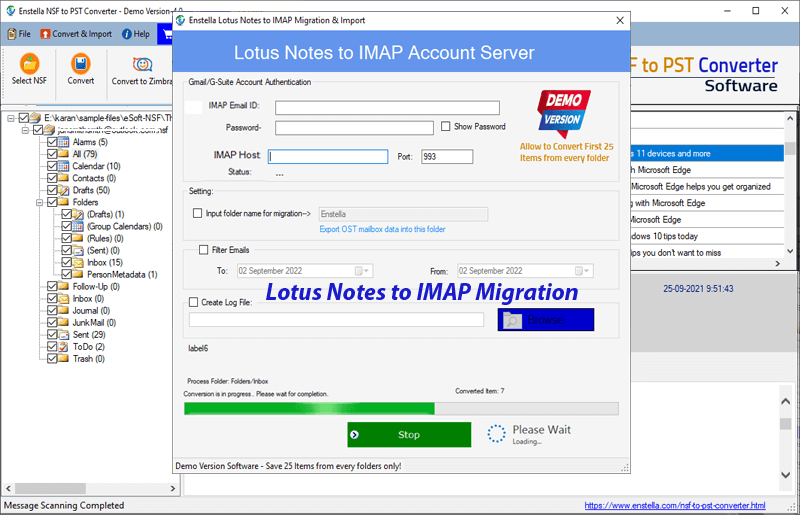800x515 pixels.
Task: Select 'Microsoft Edge helps you get organized' row
Action: click(707, 187)
